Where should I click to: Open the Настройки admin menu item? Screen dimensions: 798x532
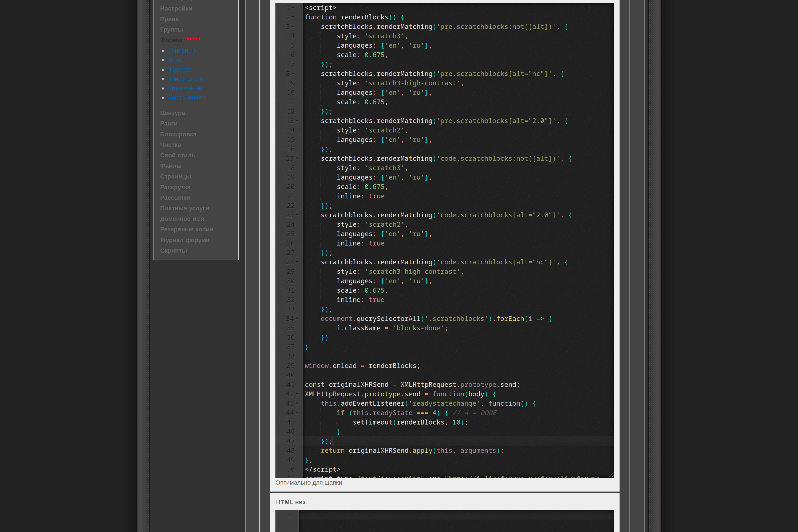[176, 9]
